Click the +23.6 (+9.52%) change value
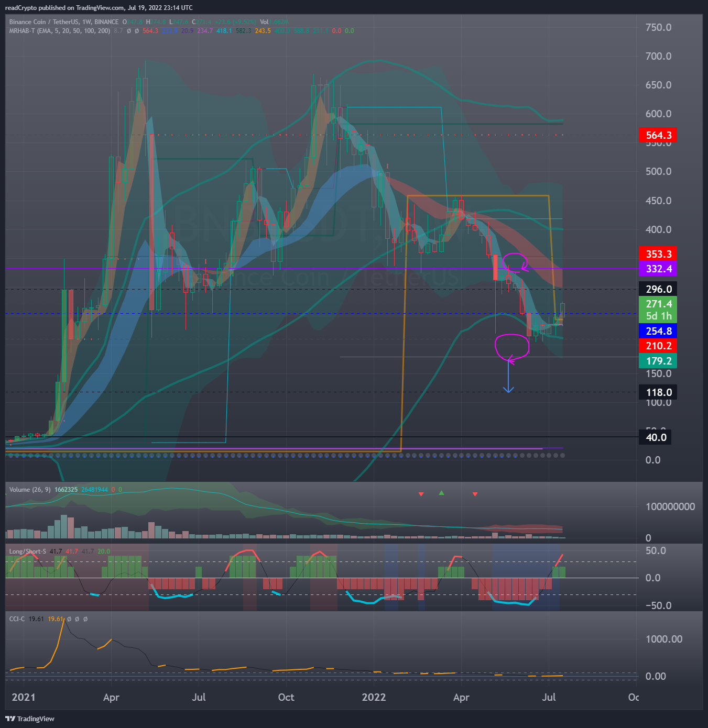The width and height of the screenshot is (708, 728). pyautogui.click(x=234, y=22)
